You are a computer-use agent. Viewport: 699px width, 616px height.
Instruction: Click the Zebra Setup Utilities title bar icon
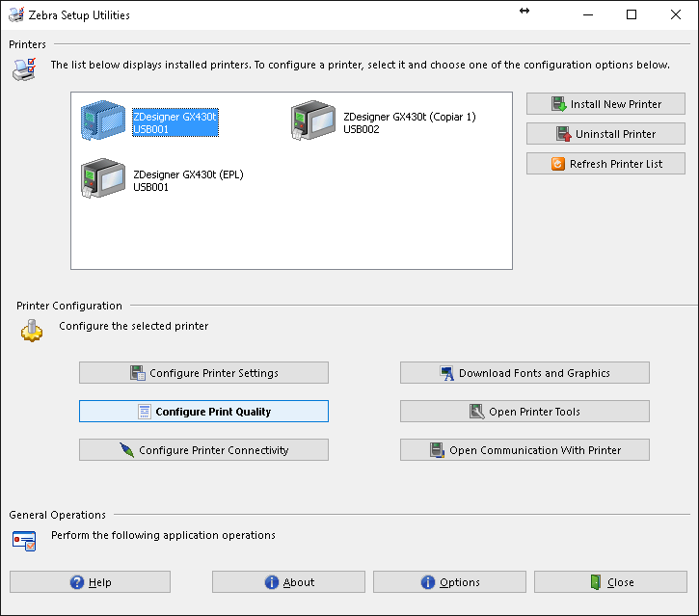pos(16,14)
